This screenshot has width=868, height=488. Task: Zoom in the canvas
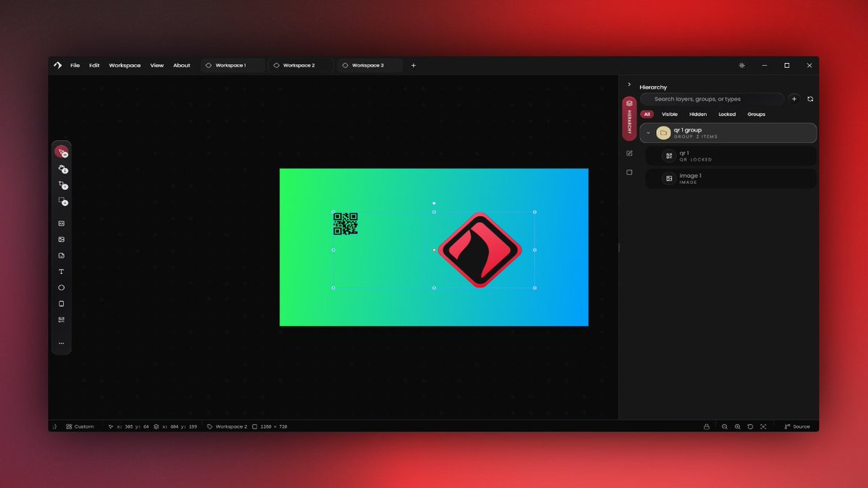pos(737,427)
